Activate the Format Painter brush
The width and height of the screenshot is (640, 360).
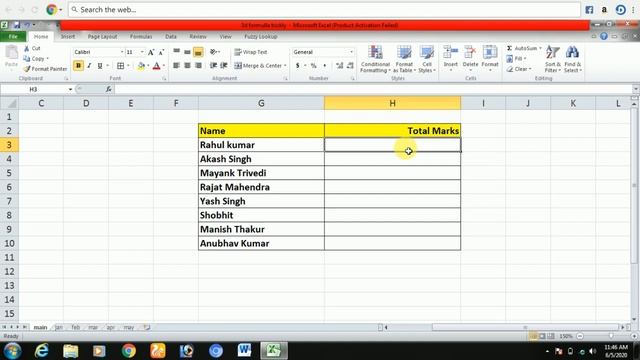tap(27, 69)
